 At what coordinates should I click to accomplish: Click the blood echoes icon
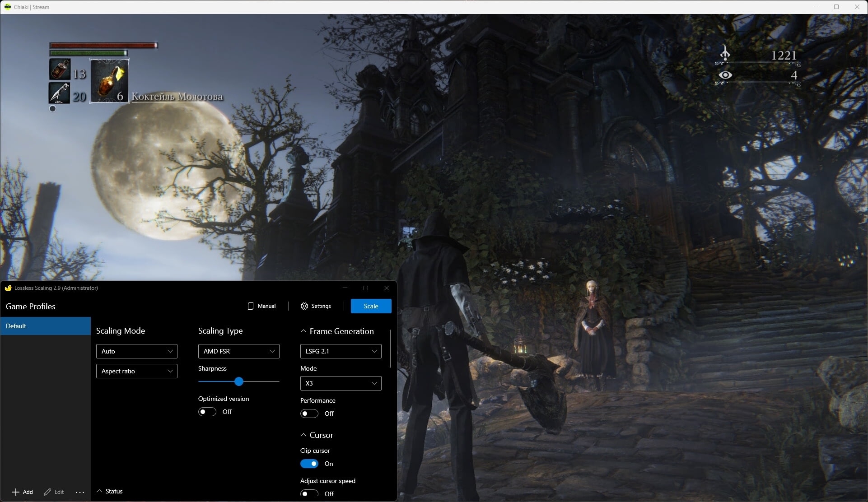(725, 53)
